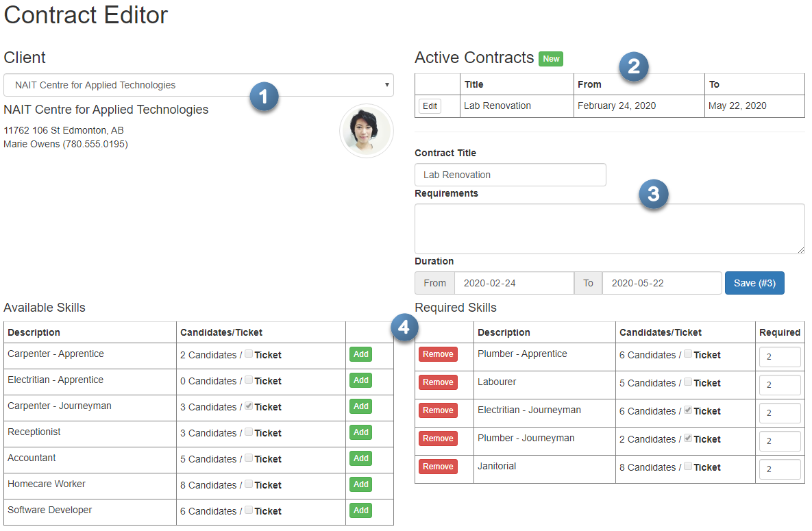Add the Software Developer skill
Viewport: 812px width, 531px height.
[361, 510]
